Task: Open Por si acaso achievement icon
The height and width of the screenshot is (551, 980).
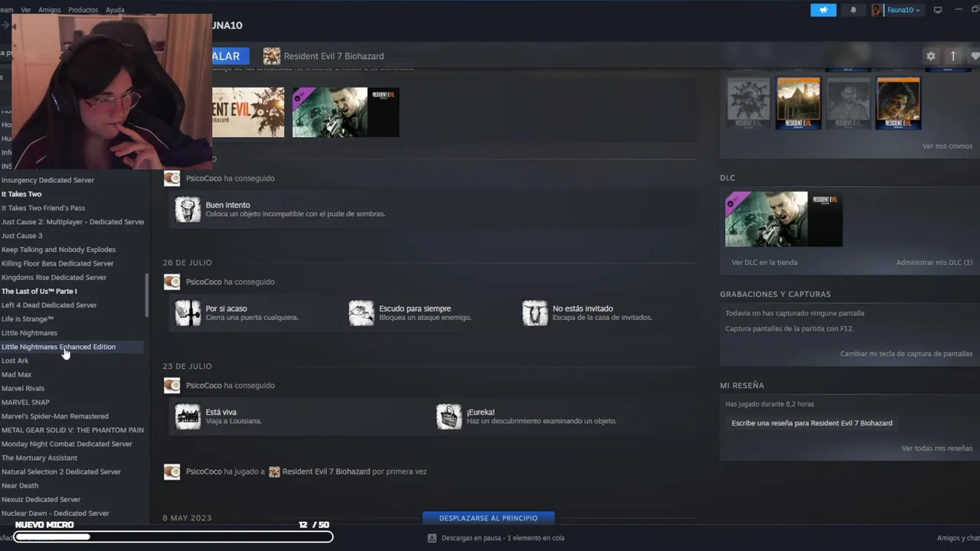Action: click(x=188, y=312)
